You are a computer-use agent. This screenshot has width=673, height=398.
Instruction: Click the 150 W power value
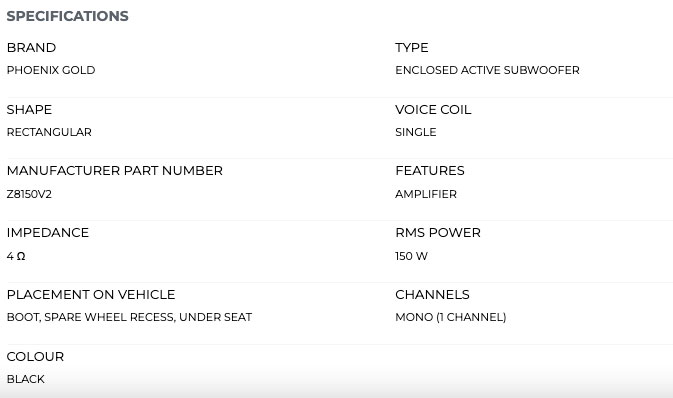click(411, 256)
